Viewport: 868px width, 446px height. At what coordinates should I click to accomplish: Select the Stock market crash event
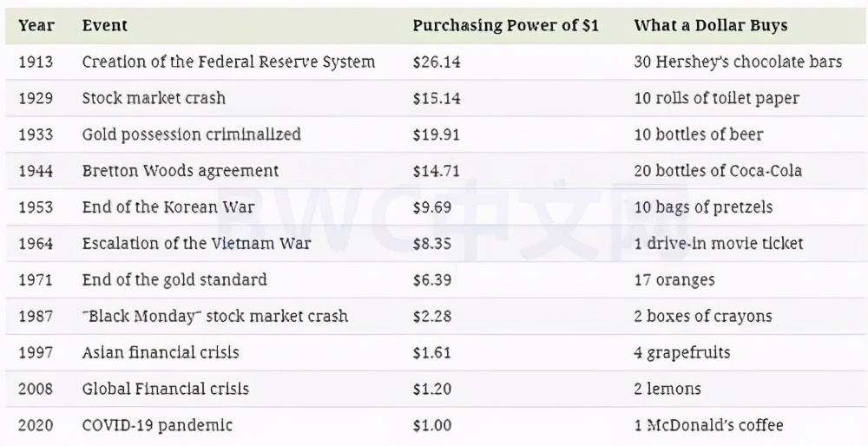pyautogui.click(x=154, y=98)
